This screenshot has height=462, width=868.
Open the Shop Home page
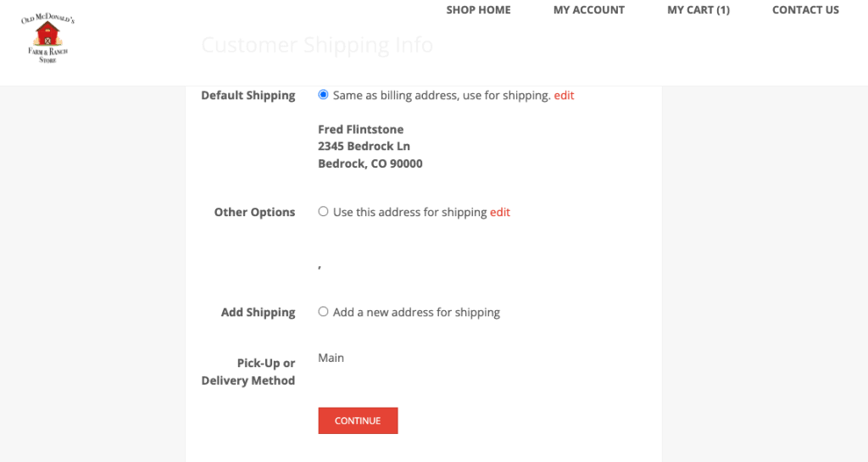pos(478,10)
